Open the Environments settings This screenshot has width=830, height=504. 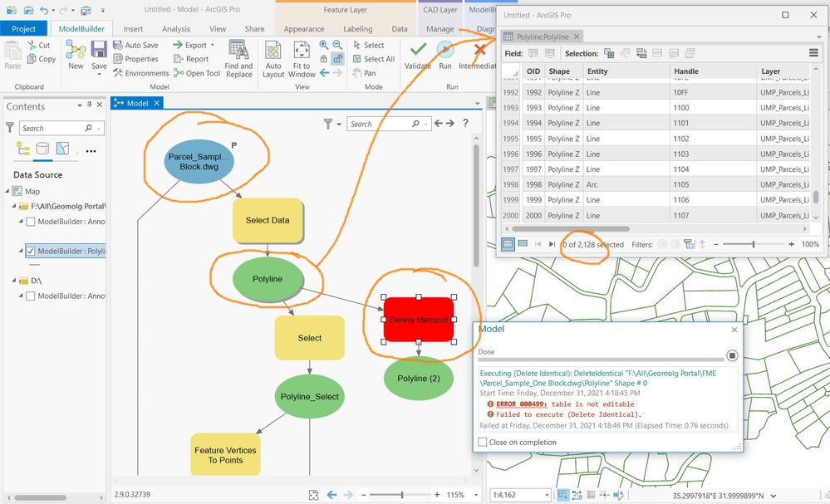pyautogui.click(x=140, y=73)
